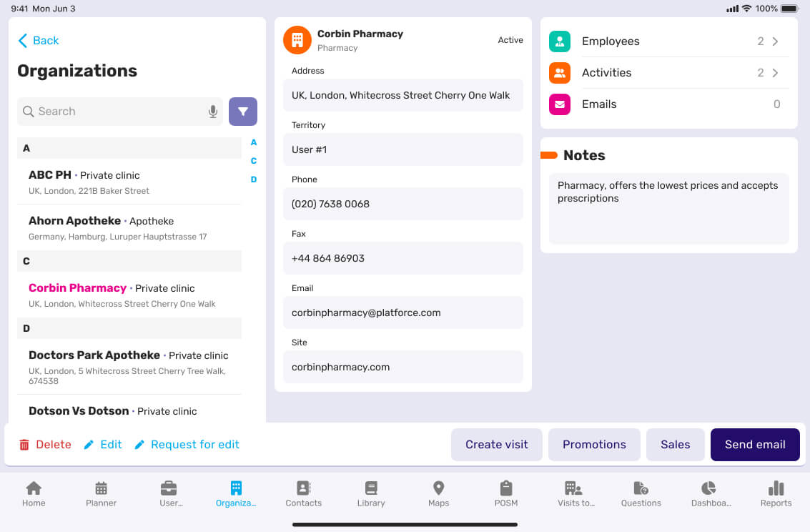Click the Promotions button
The height and width of the screenshot is (532, 810).
pos(594,445)
